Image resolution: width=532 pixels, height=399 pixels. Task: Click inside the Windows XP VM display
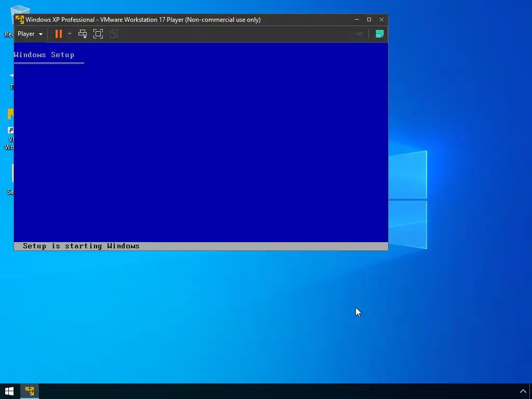point(201,147)
